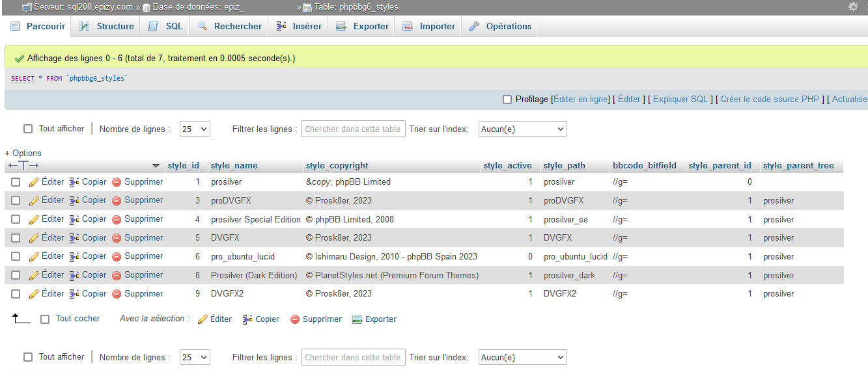Click the red delete icon in selection actions
This screenshot has width=868, height=372.
(295, 319)
